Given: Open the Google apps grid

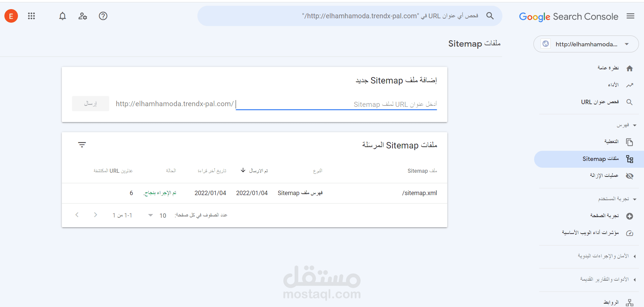Looking at the screenshot, I should [x=31, y=16].
